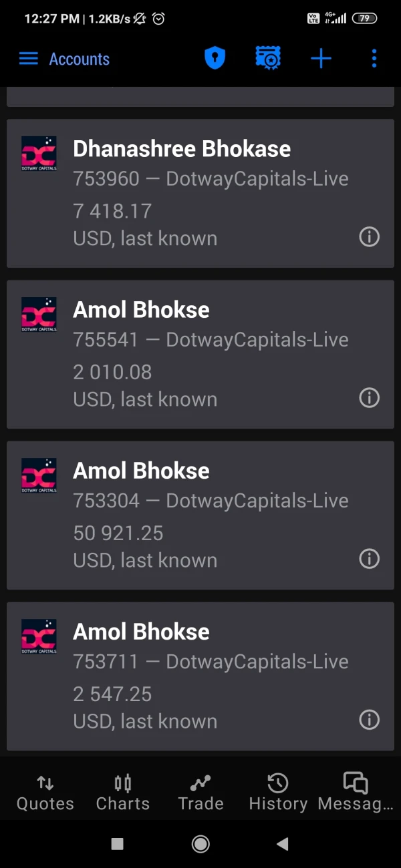
Task: Show info for account 755541
Action: coord(369,398)
